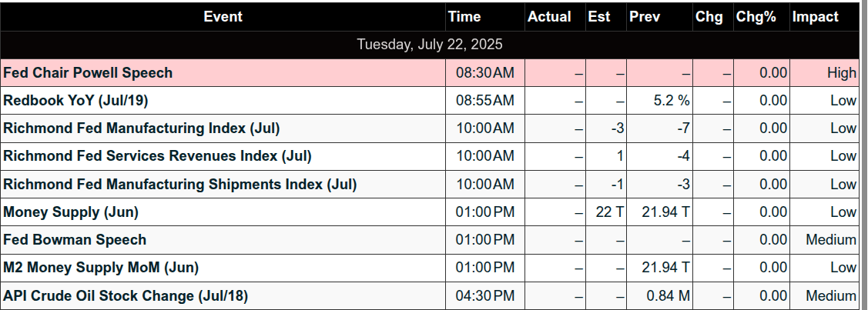
Task: Select Fed Bowman Speech event
Action: point(75,240)
